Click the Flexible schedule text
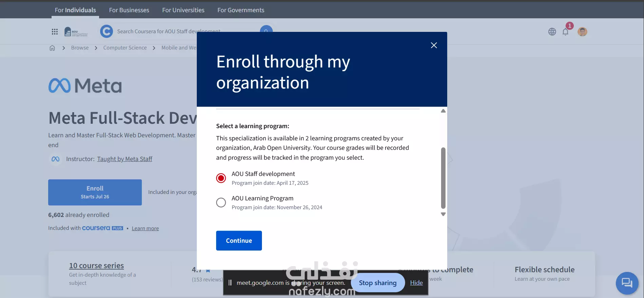644x298 pixels. pyautogui.click(x=545, y=270)
